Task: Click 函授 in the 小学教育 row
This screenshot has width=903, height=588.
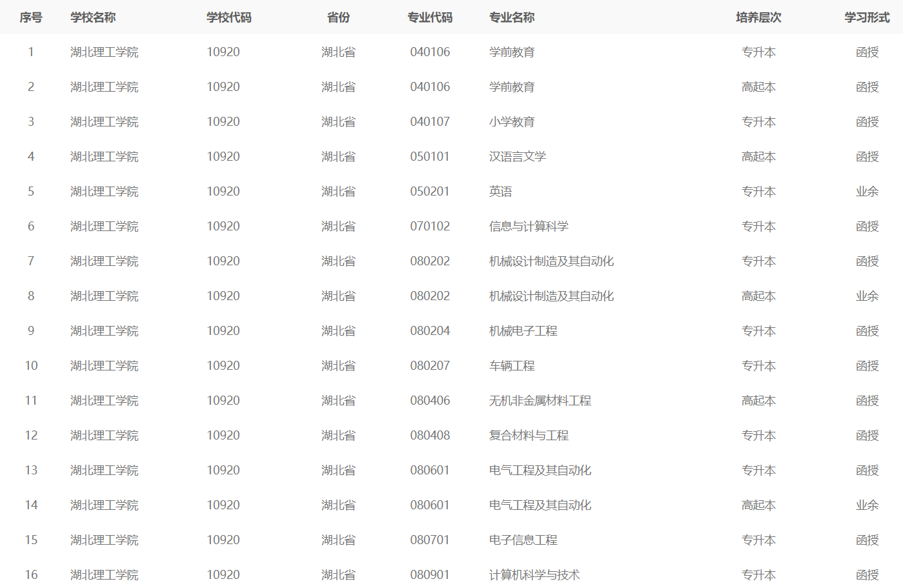Action: coord(867,122)
